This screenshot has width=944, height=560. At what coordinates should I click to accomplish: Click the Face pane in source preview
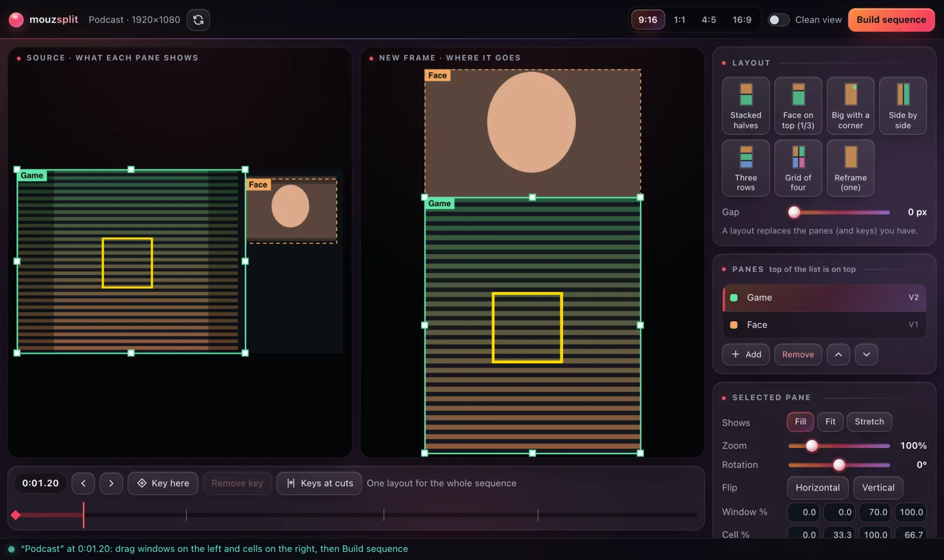pos(291,210)
